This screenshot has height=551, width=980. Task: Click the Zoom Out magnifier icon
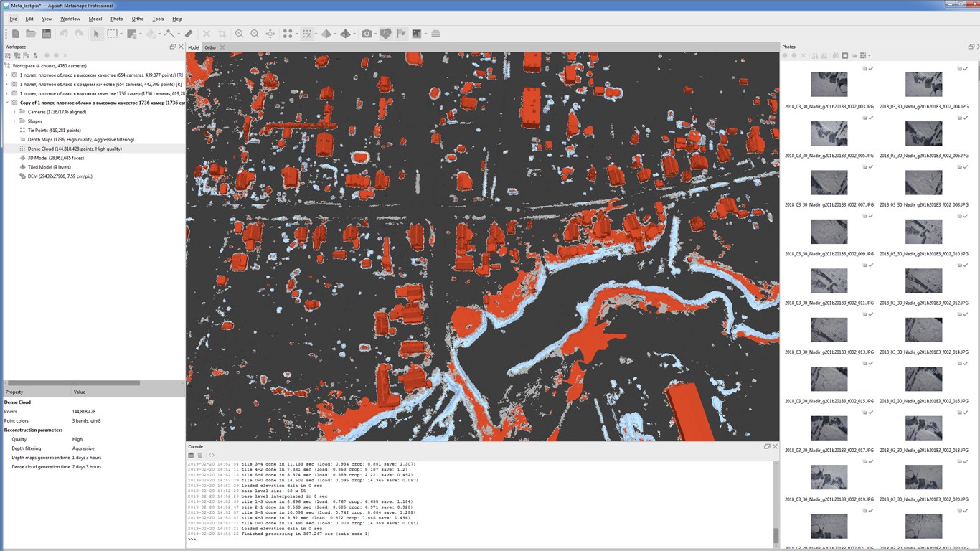[x=255, y=34]
